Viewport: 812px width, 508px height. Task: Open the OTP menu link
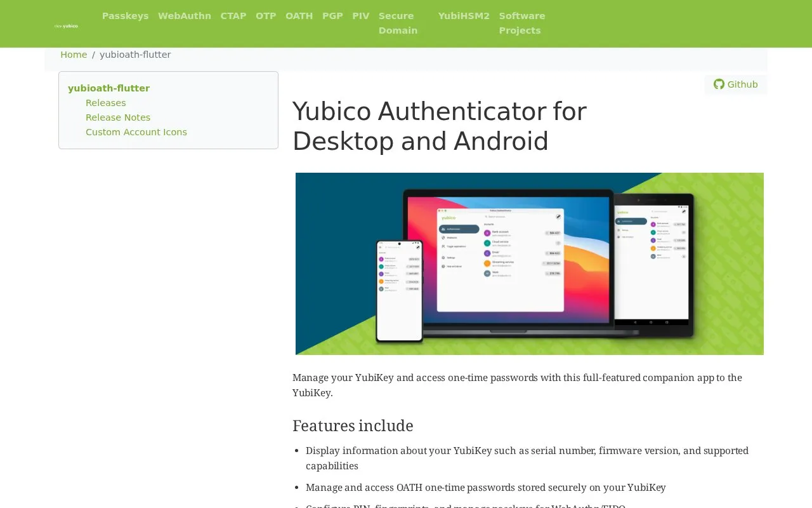(x=266, y=16)
